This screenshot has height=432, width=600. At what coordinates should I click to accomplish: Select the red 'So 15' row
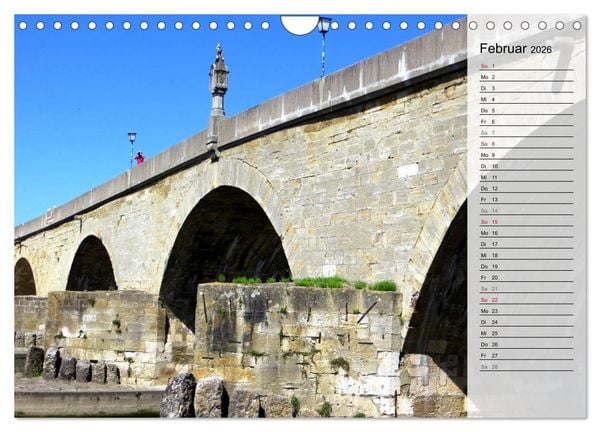pos(527,222)
